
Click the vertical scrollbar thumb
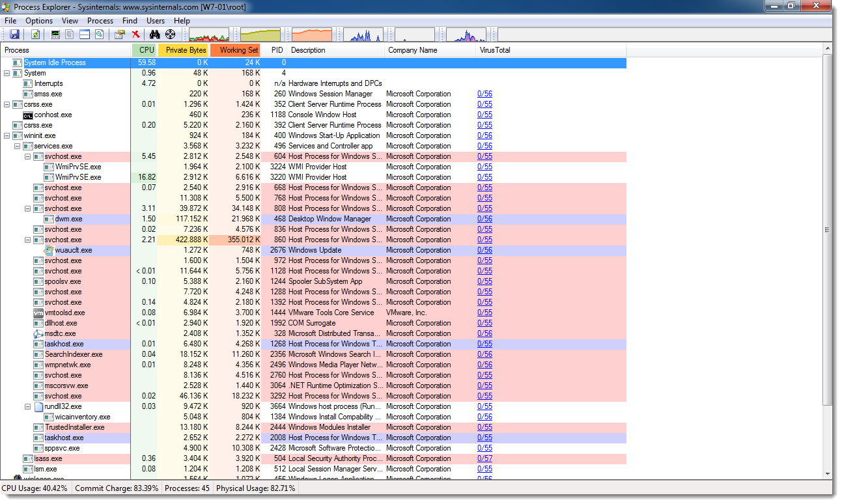[x=827, y=229]
